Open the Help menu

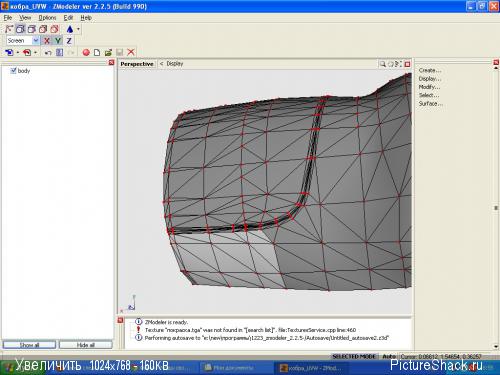(x=86, y=18)
